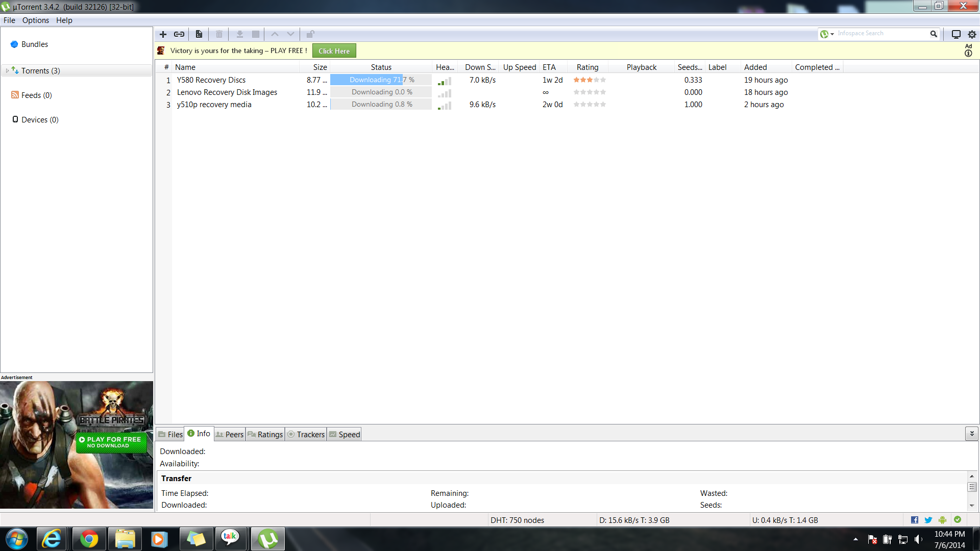980x551 pixels.
Task: Click the Info pane scrollbar down arrow
Action: [972, 506]
